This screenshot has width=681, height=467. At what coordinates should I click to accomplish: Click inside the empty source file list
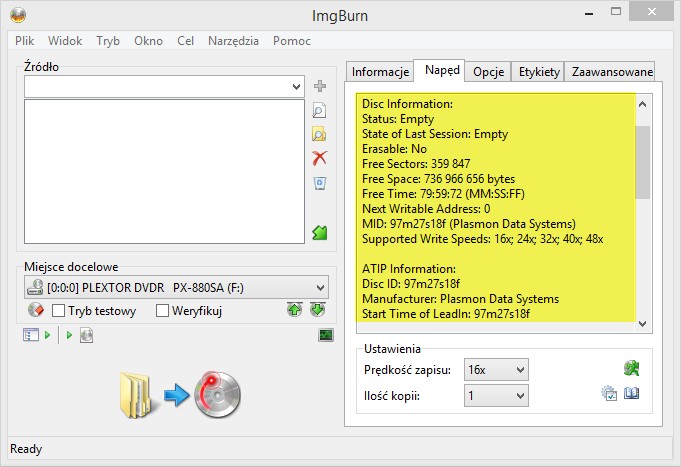pyautogui.click(x=164, y=172)
